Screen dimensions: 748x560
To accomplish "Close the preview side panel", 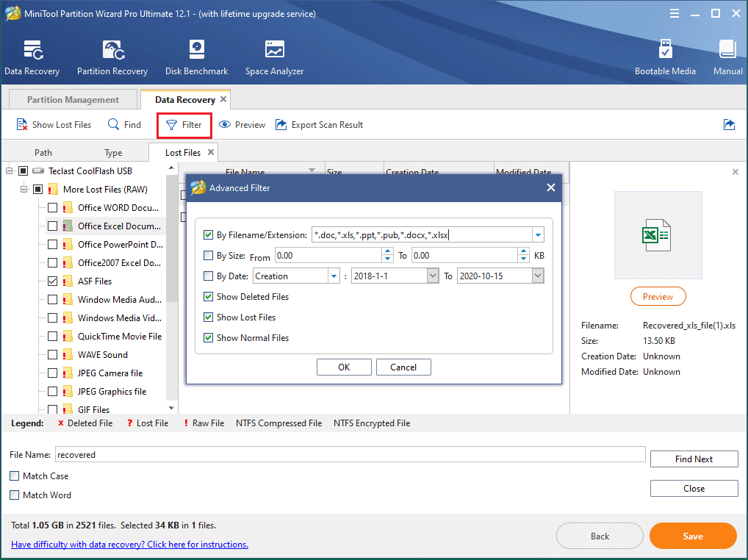I will coord(735,172).
